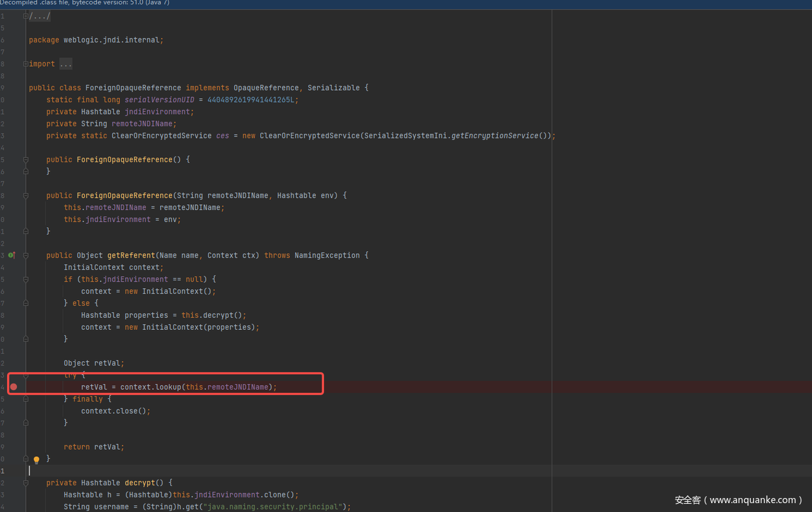This screenshot has height=512, width=812.
Task: Fold the else block at its marker
Action: 26,303
